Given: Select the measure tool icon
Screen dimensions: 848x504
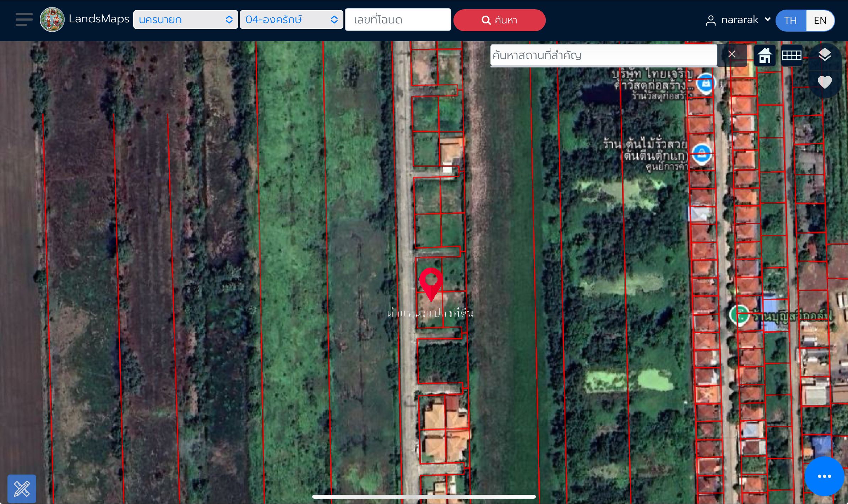Looking at the screenshot, I should pos(22,489).
